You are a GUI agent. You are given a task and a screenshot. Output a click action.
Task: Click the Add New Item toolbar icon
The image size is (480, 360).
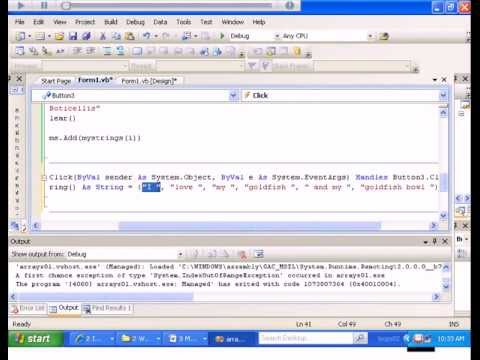40,36
